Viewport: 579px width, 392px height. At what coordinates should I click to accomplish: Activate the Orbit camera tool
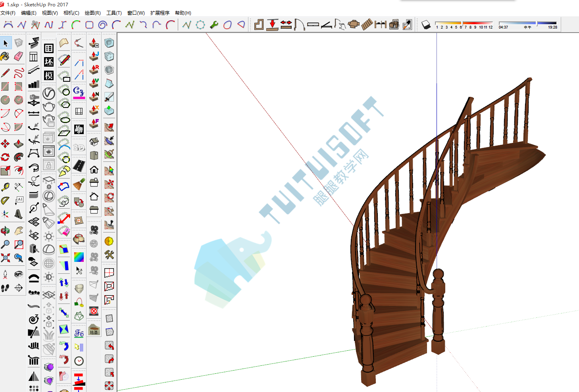[5, 231]
